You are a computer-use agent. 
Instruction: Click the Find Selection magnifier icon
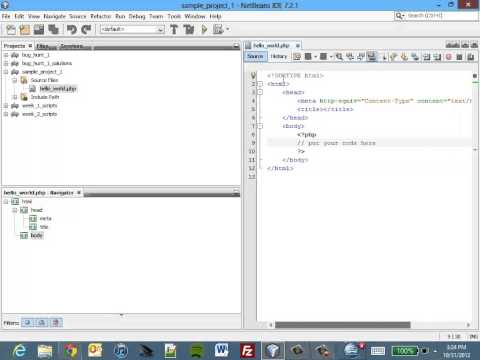tap(339, 57)
